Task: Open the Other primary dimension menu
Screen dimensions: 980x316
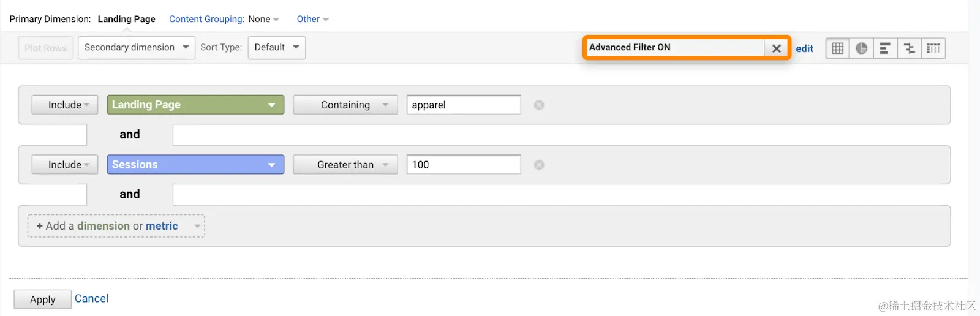Action: tap(312, 20)
